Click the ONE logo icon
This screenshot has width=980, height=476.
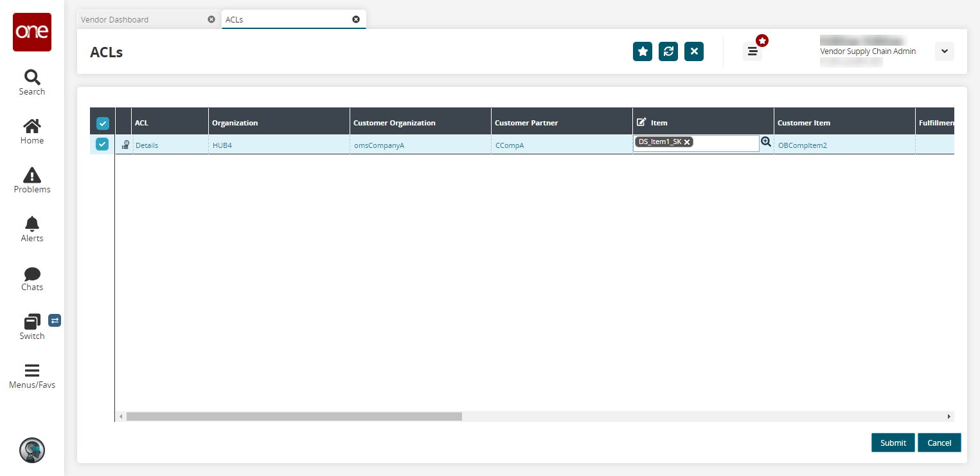(x=32, y=32)
